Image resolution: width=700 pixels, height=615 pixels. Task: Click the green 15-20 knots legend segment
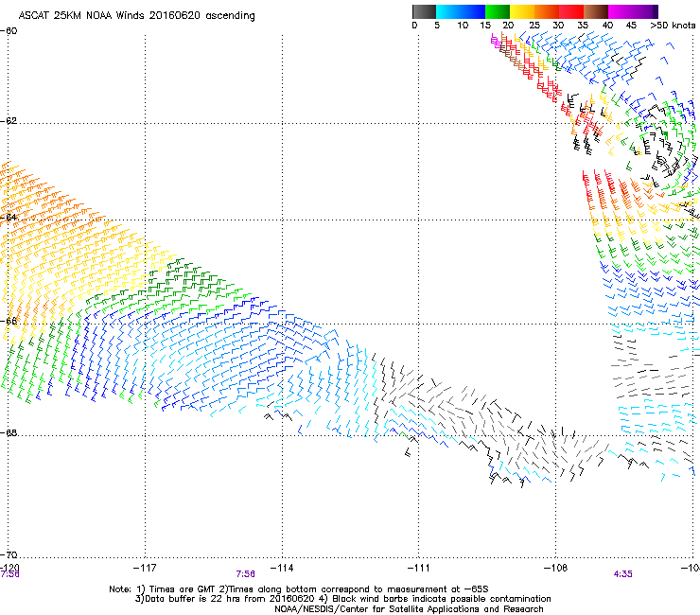click(498, 11)
